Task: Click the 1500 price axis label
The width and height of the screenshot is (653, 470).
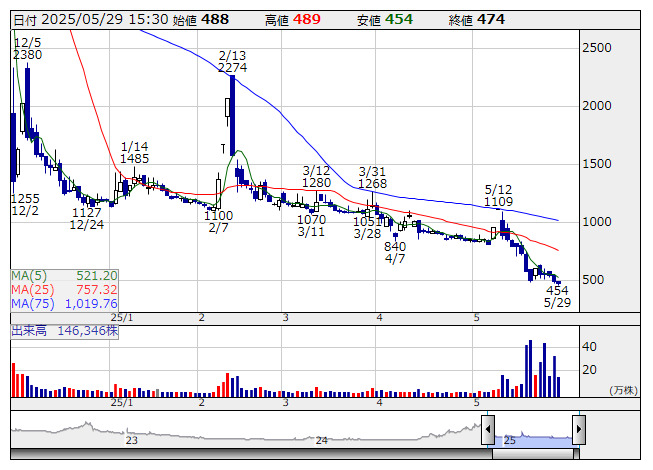Action: [597, 164]
